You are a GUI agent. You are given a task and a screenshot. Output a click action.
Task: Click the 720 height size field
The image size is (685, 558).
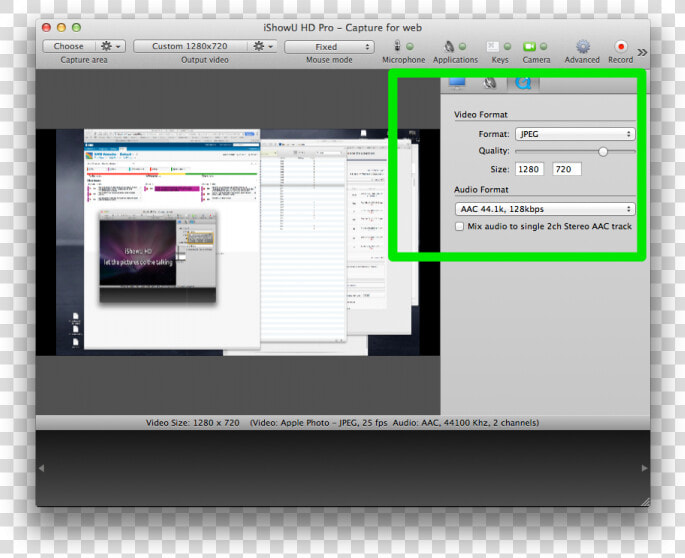[x=567, y=169]
